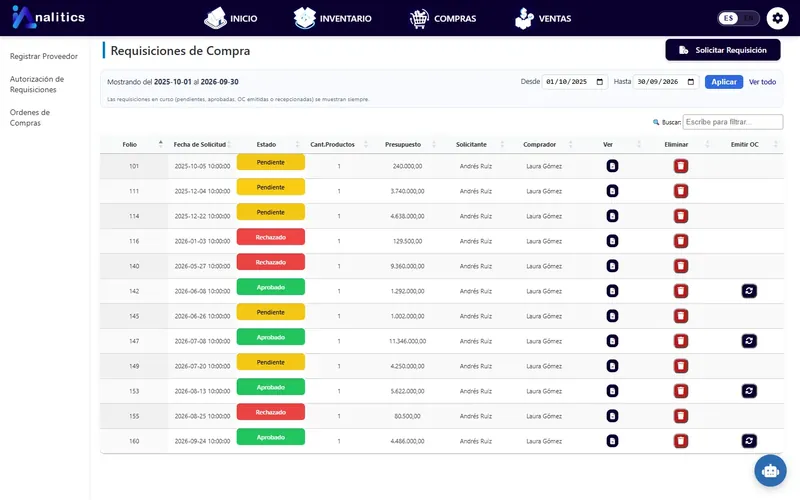Open calendar picker for Hasta date
Viewport: 800px width, 500px height.
click(691, 82)
